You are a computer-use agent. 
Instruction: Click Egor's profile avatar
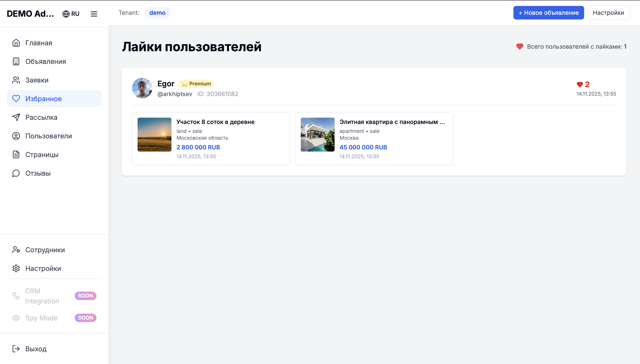(142, 88)
